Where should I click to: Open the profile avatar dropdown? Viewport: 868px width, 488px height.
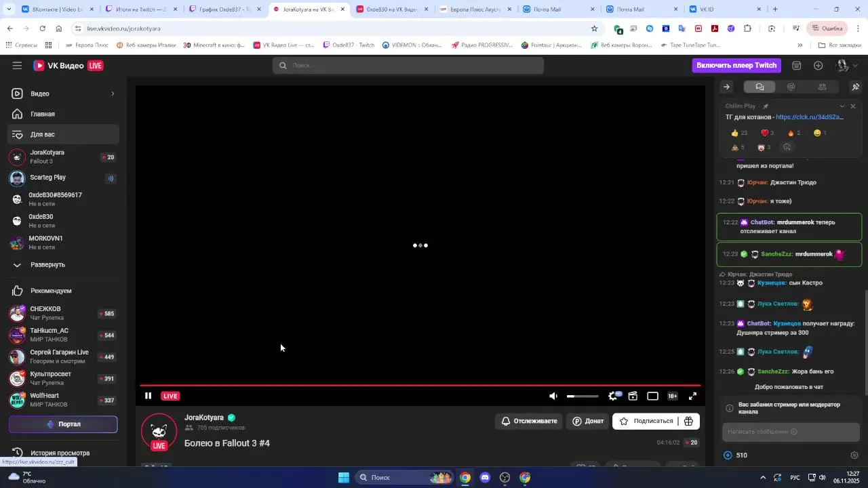coord(846,66)
